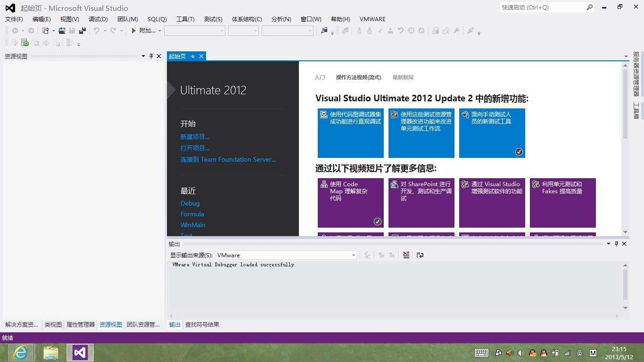Expand the Undo history dropdown arrow
This screenshot has width=644, height=362.
coord(105,31)
